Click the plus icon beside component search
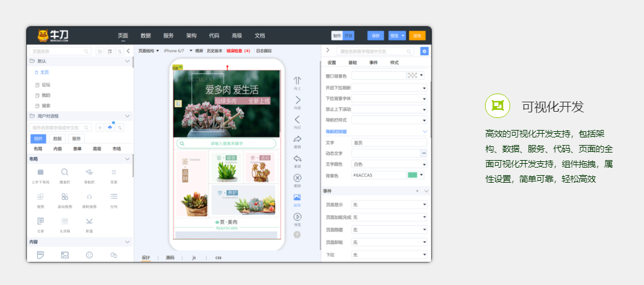 pyautogui.click(x=100, y=127)
